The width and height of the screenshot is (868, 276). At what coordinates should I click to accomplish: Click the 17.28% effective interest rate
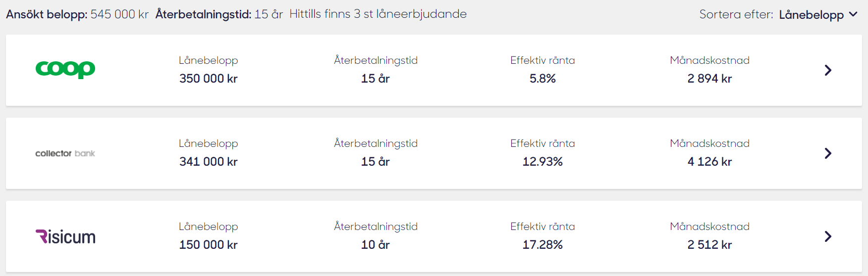tap(542, 245)
